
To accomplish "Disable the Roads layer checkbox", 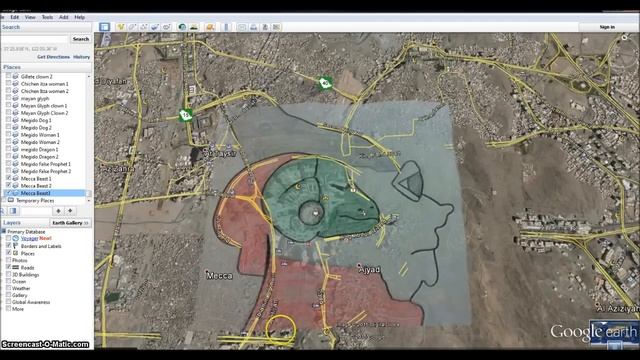I will 8,267.
